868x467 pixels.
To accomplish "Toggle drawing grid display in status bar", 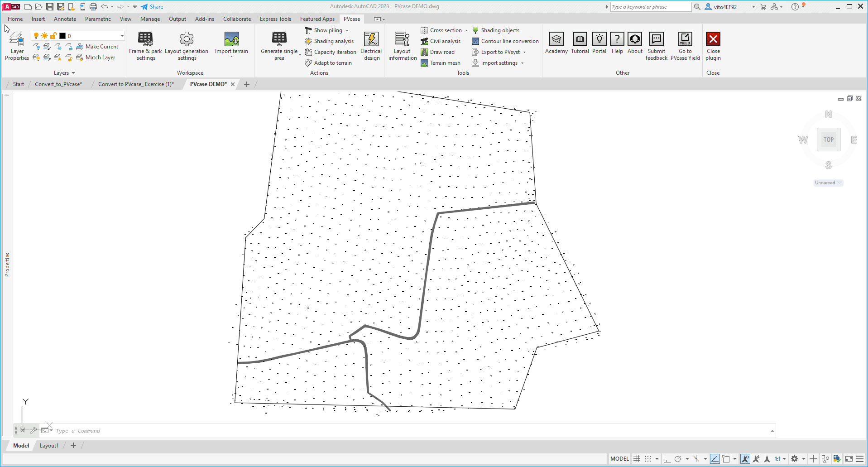I will pos(637,459).
